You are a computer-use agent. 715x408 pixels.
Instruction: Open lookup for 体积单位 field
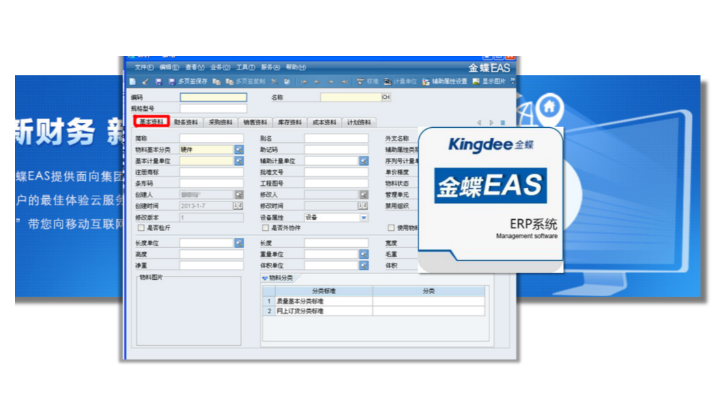(x=363, y=265)
